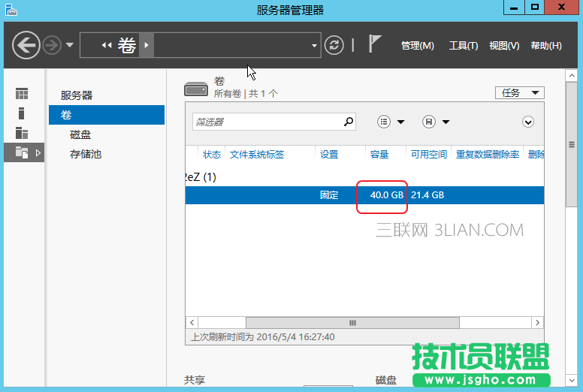Click the File and Storage Services icon
This screenshot has width=583, height=392.
(x=22, y=152)
